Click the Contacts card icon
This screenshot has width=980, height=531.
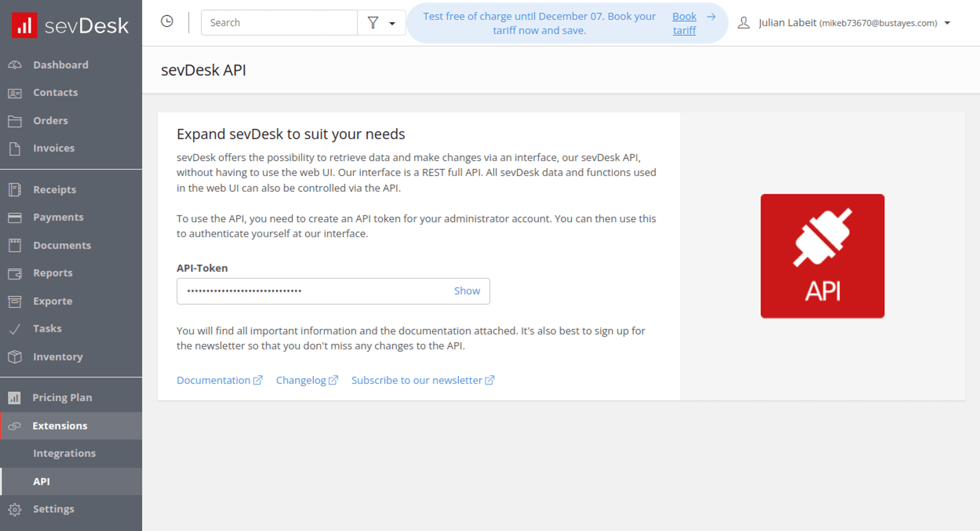[15, 93]
